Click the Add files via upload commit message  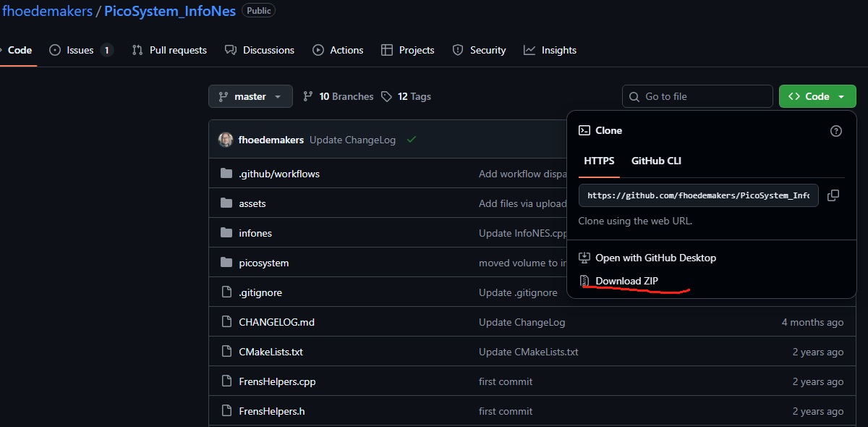point(523,203)
